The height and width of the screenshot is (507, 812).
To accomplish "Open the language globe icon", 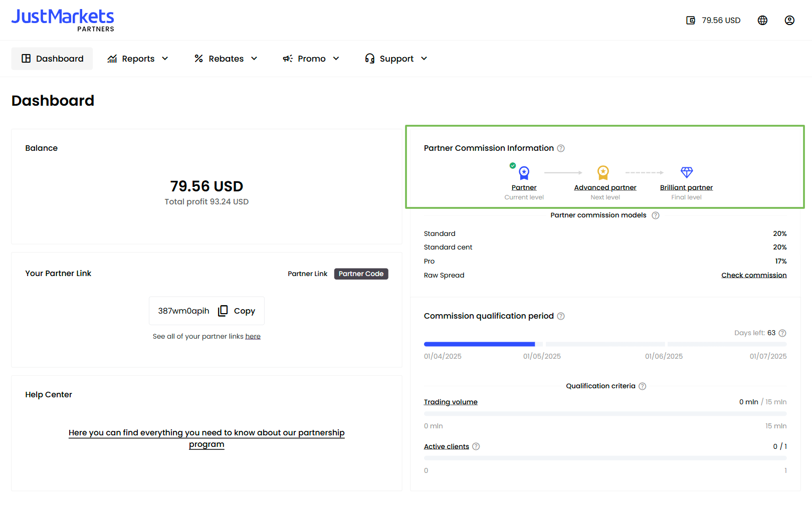I will point(762,21).
